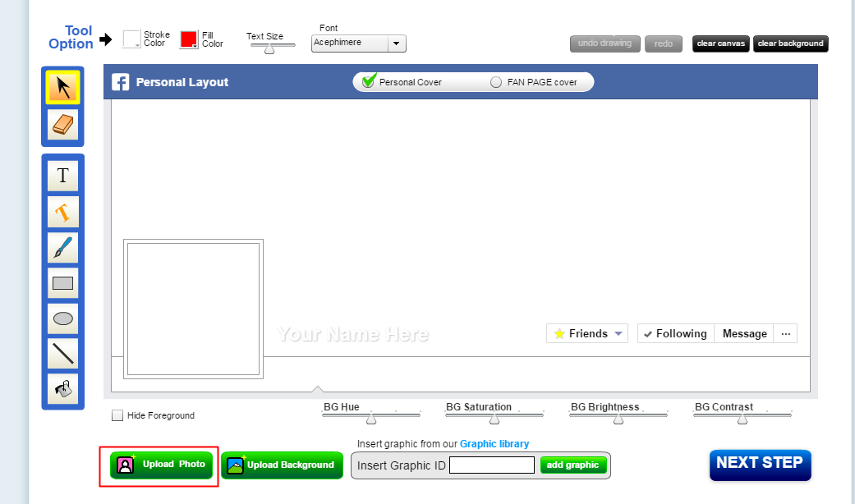Open the three-dots more menu
Viewport: 855px width, 504px height.
(786, 333)
